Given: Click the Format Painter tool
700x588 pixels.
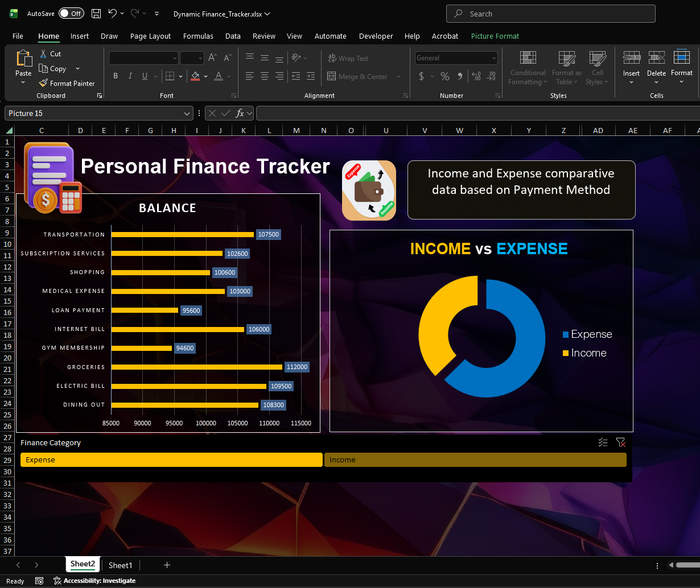Looking at the screenshot, I should 67,83.
